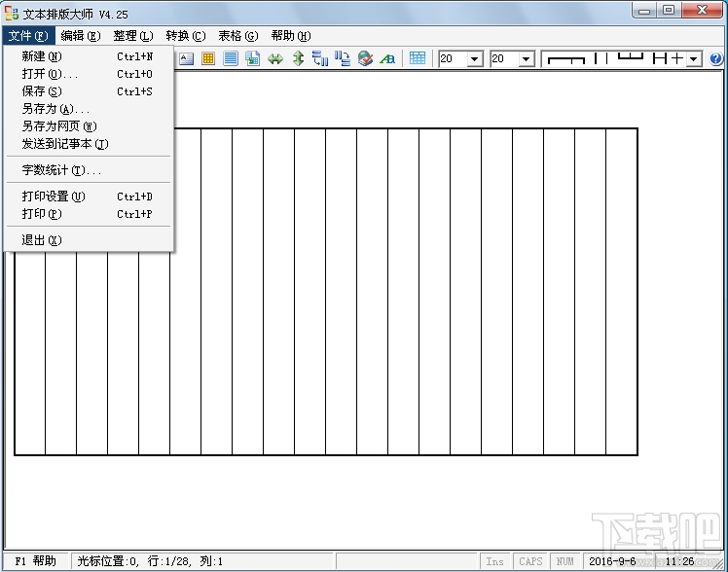Click the text box icon with letter A

[186, 59]
